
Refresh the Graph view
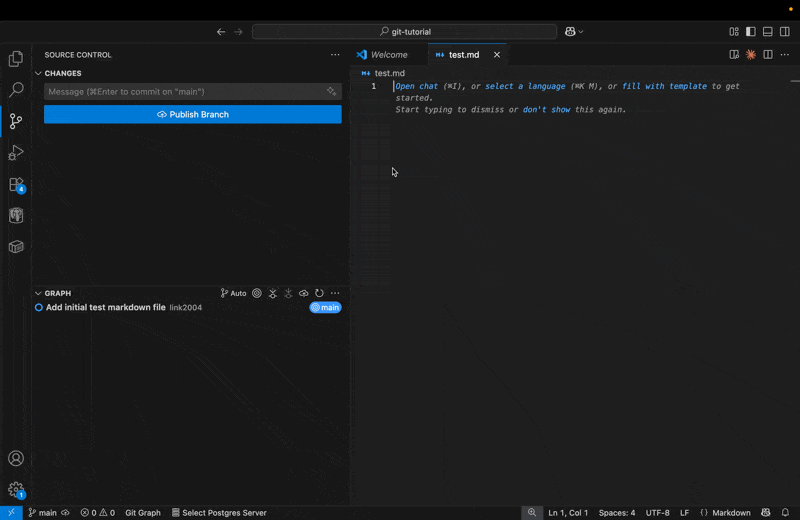pos(319,293)
